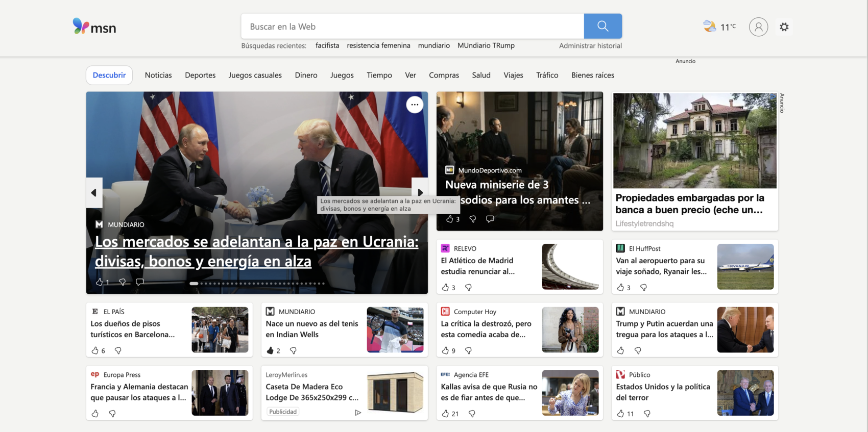Dislike the Los mercados featured story

(122, 282)
